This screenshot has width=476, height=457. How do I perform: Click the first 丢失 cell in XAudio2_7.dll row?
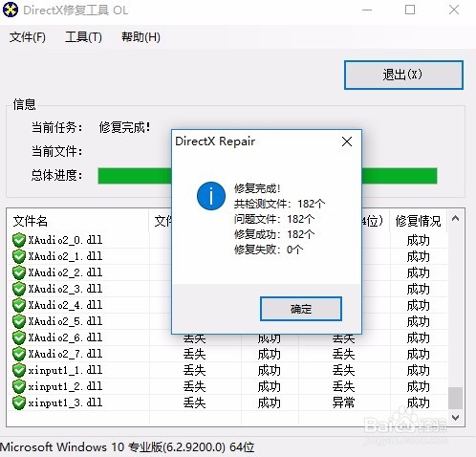click(194, 354)
